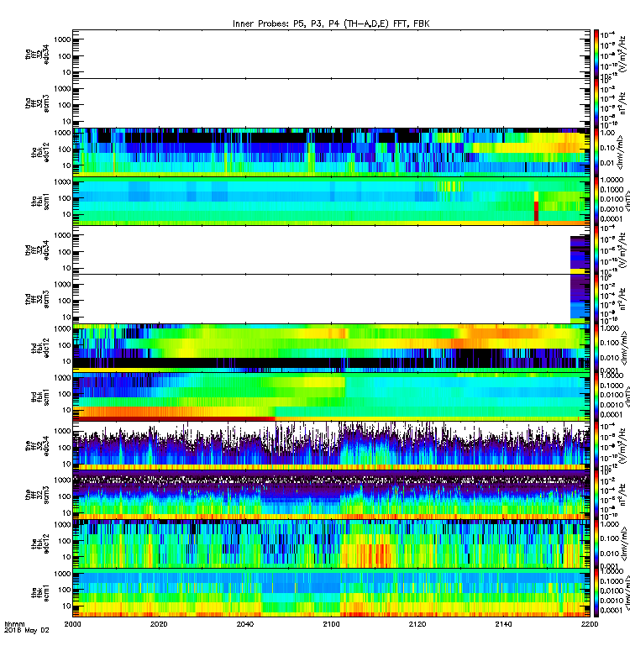Click the "2140" time axis label
Viewport: 630px width, 672px height.
click(x=503, y=624)
